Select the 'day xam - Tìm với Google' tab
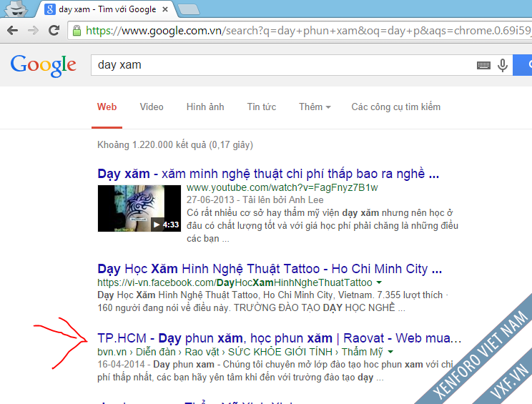Image resolution: width=532 pixels, height=404 pixels. click(x=107, y=9)
